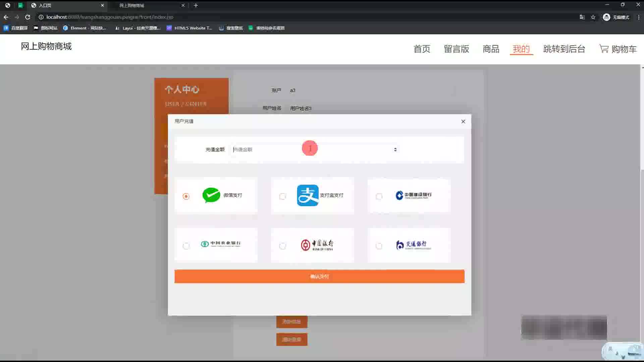Image resolution: width=644 pixels, height=362 pixels.
Task: Click the Bank of China logo
Action: click(317, 245)
